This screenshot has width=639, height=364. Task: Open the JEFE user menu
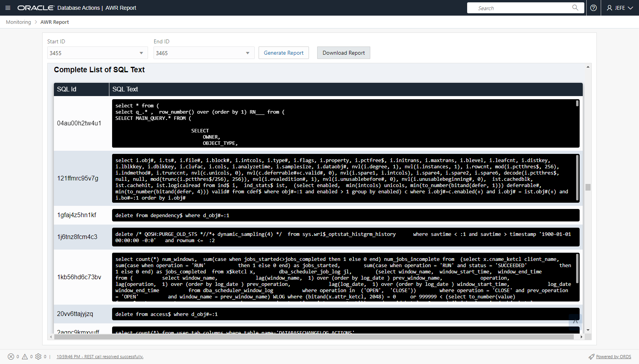[x=619, y=8]
